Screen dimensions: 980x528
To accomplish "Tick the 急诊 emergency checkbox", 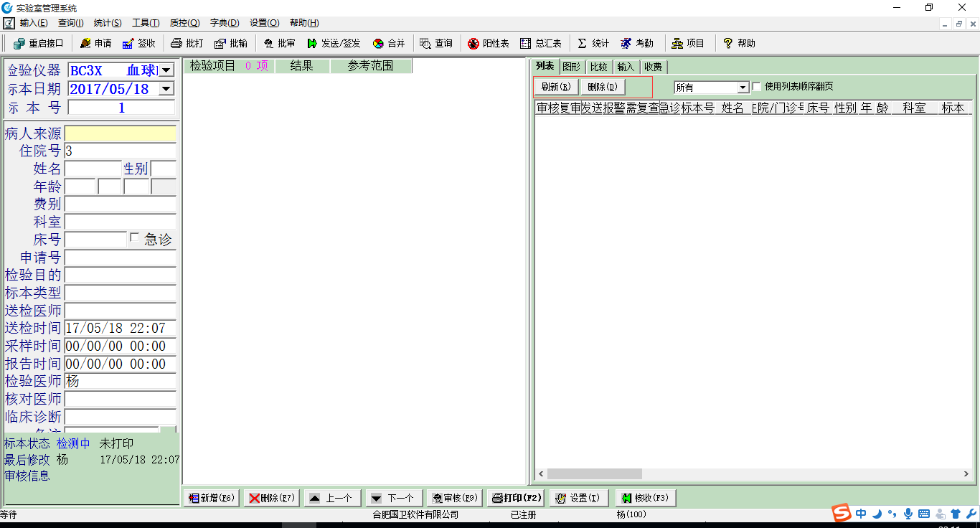I will 134,238.
